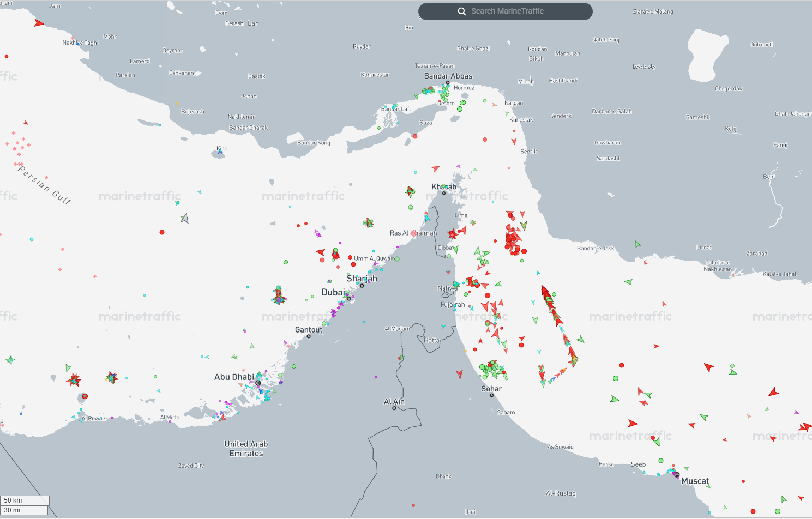Click the 30 mi scale bar

coord(24,510)
